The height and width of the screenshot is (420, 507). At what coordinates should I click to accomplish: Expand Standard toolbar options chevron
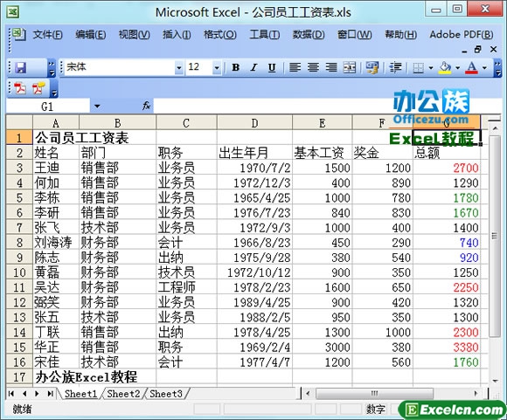[52, 68]
